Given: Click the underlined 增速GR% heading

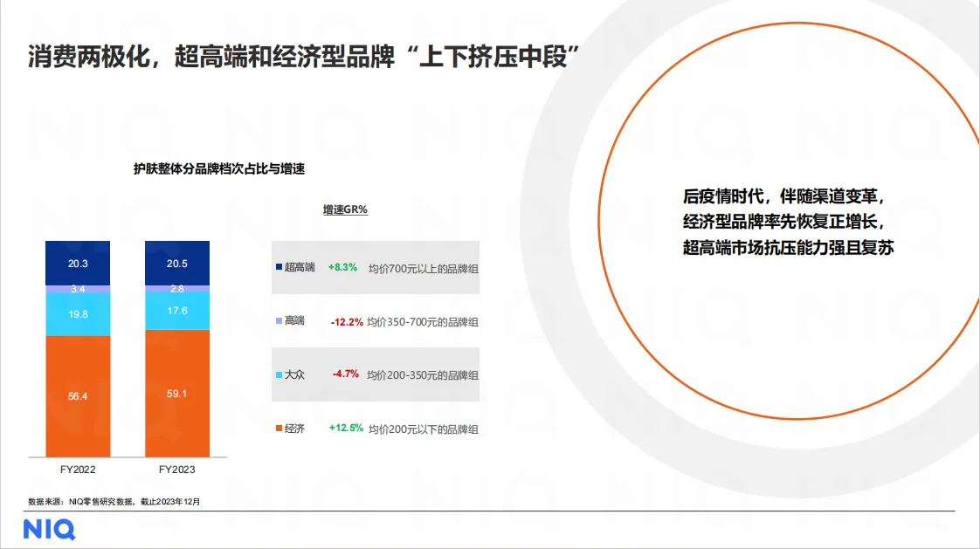Looking at the screenshot, I should [345, 209].
